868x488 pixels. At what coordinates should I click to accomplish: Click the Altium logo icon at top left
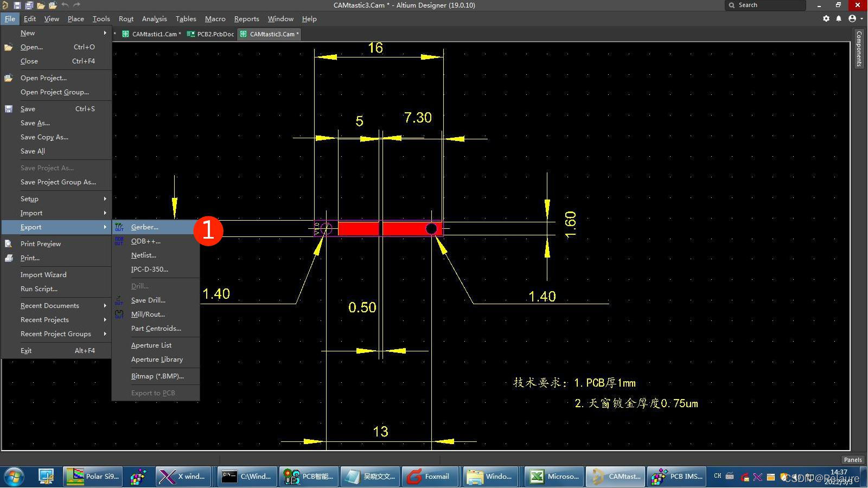click(x=5, y=5)
